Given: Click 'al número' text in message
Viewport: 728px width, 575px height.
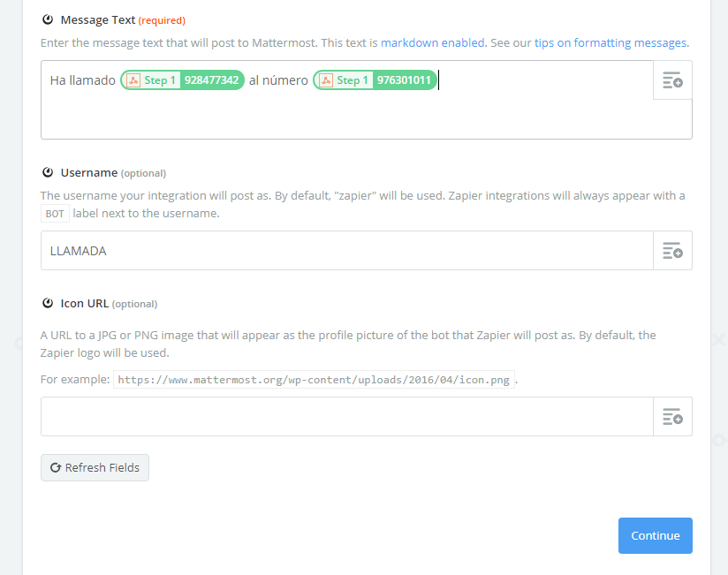Looking at the screenshot, I should tap(278, 80).
